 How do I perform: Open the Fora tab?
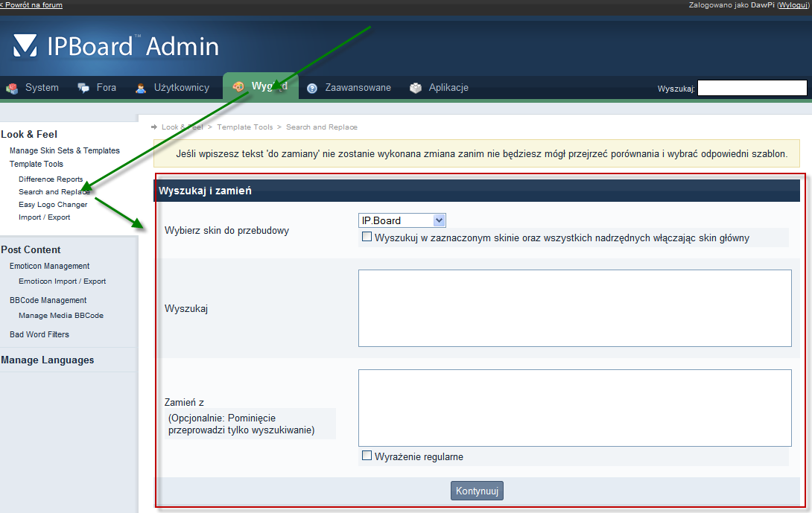click(106, 88)
